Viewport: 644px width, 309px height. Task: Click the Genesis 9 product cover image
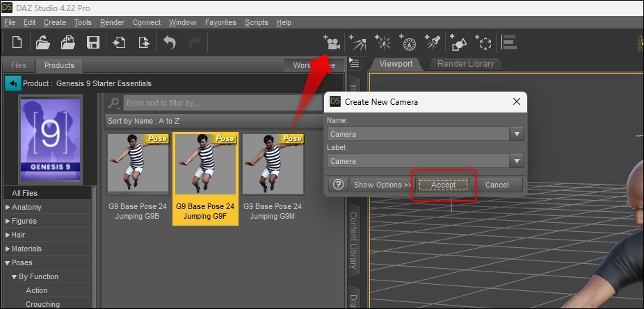coord(51,139)
